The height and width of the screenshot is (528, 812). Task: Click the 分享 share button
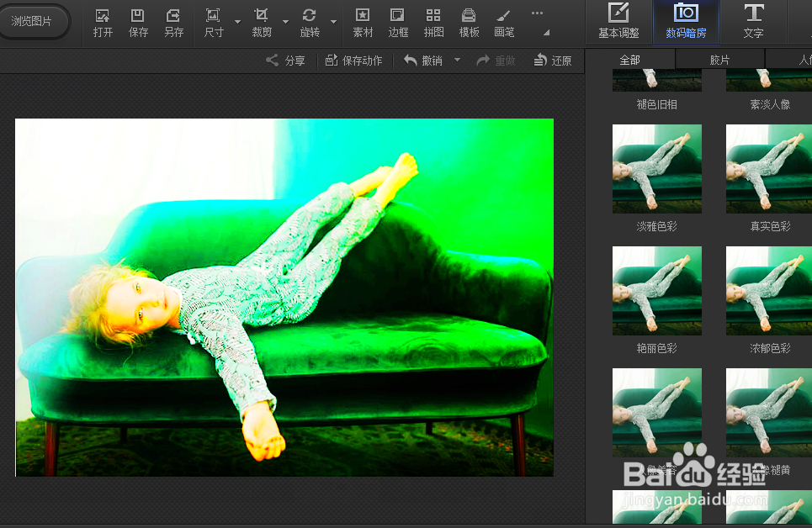coord(286,61)
